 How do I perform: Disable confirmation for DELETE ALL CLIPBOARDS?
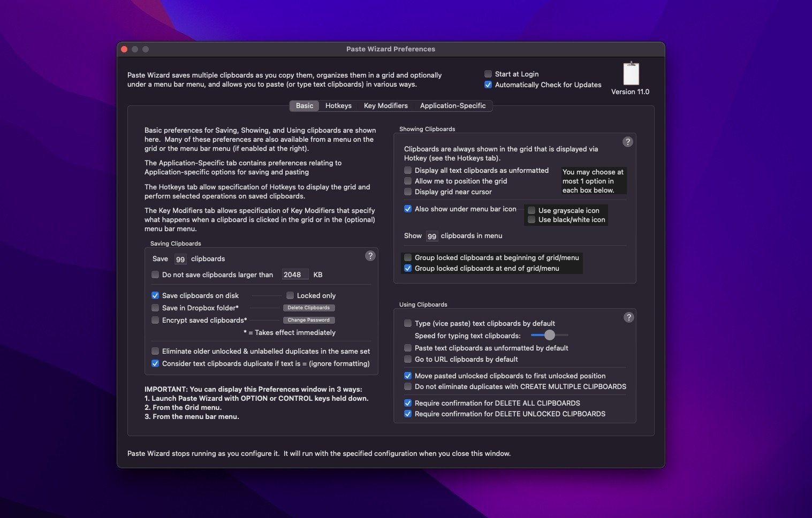point(408,403)
